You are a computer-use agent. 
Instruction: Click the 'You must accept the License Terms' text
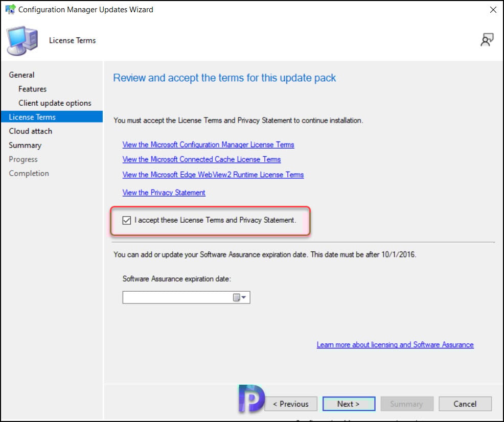(x=238, y=121)
